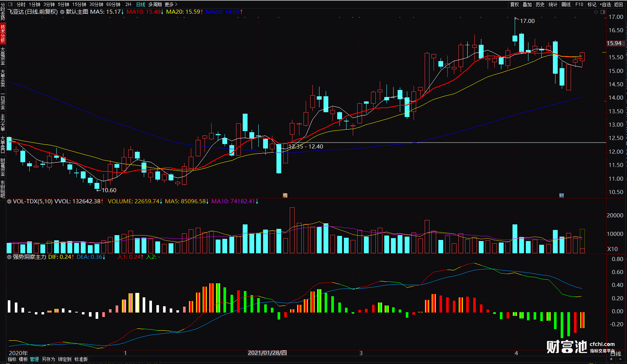The image size is (627, 364).
Task: Open the 财富资金 sidebar tab
Action: tap(3, 167)
